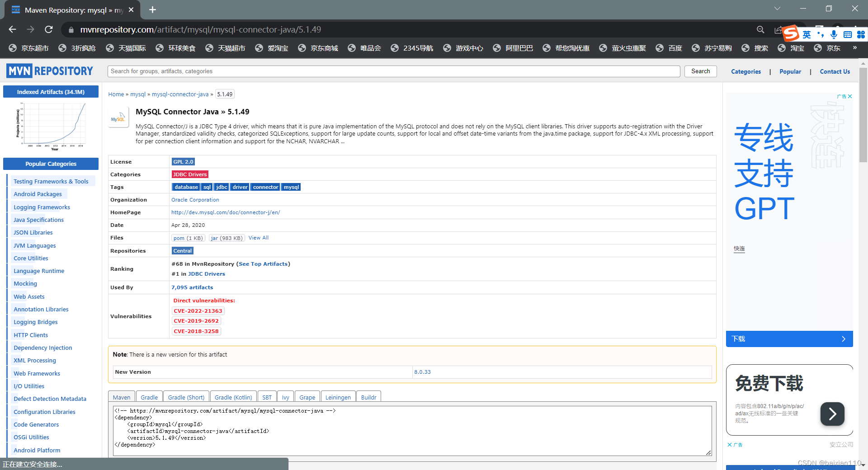The height and width of the screenshot is (470, 868).
Task: Download the jar (983 KB) file
Action: click(x=227, y=238)
